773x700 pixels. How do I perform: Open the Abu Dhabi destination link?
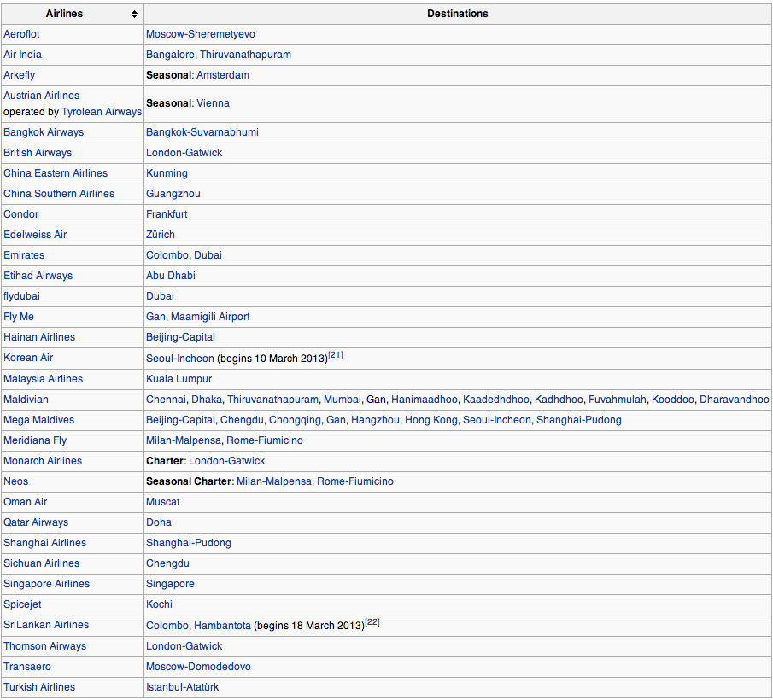(171, 276)
